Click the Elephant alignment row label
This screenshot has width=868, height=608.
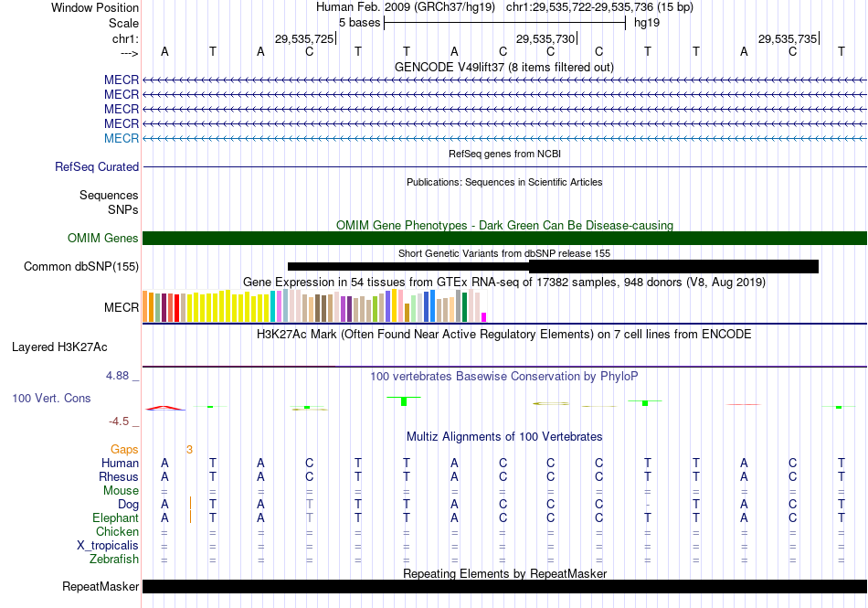pos(116,517)
